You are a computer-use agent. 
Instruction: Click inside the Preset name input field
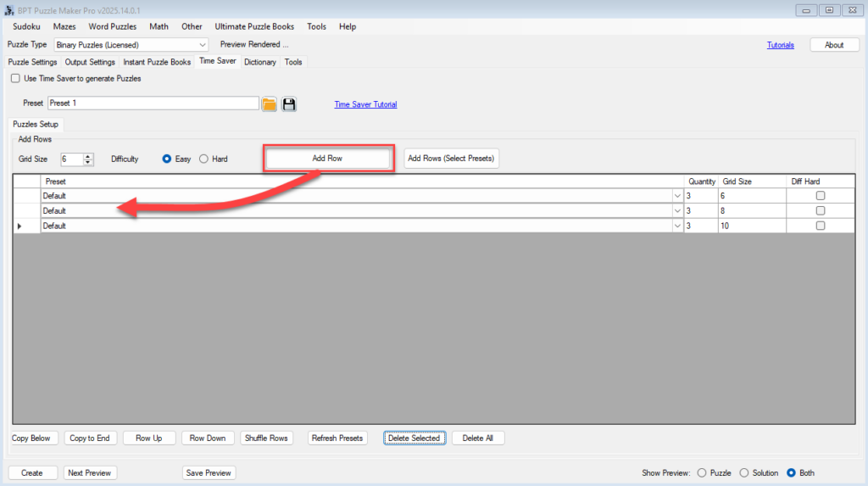153,103
